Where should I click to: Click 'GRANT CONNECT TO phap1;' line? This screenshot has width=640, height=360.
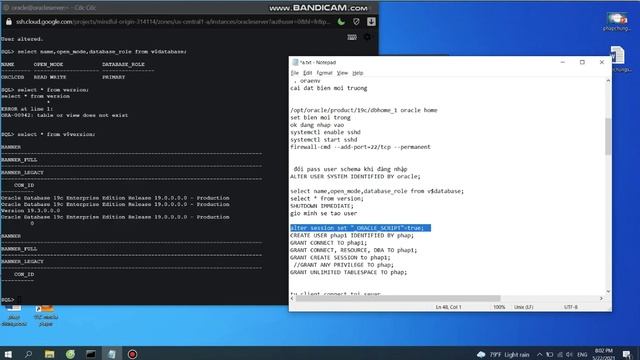[329, 243]
